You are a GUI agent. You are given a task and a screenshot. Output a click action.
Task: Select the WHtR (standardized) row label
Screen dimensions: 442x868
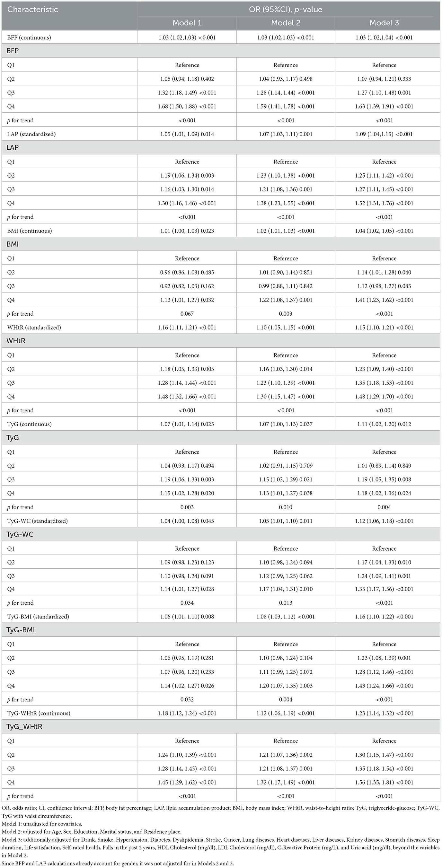tap(34, 327)
